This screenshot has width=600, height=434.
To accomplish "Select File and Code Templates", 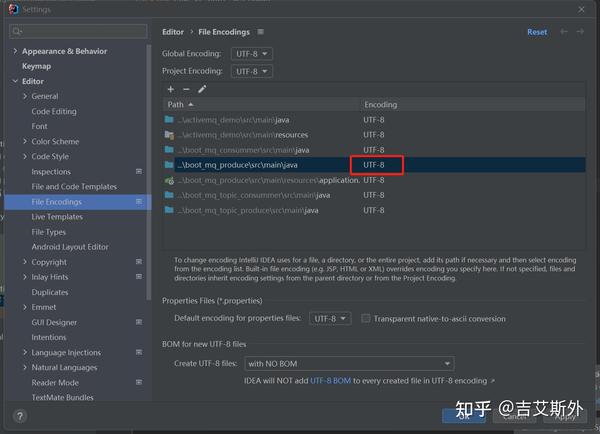I will [x=74, y=186].
